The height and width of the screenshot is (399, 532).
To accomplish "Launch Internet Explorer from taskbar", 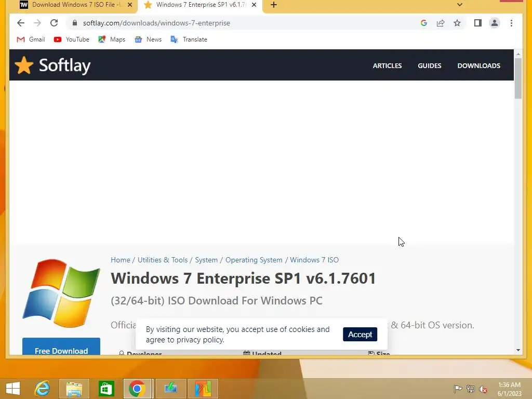I will click(43, 389).
